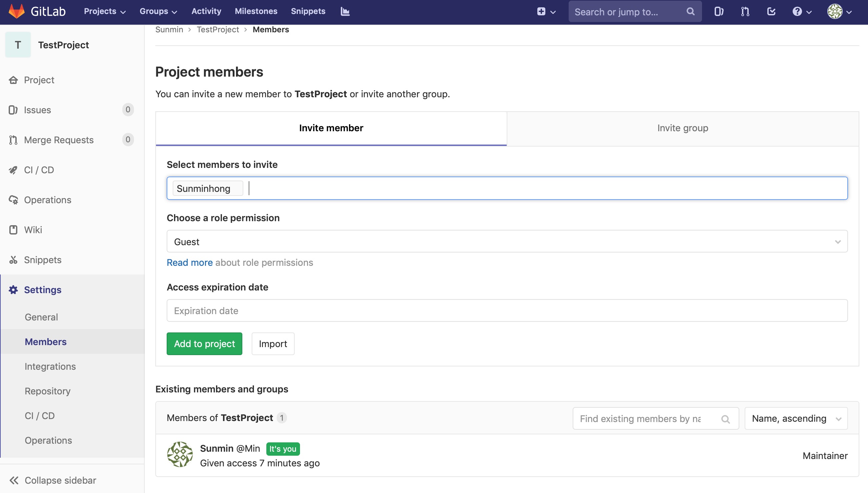
Task: Open the To-Do list checkmark icon
Action: tap(771, 11)
